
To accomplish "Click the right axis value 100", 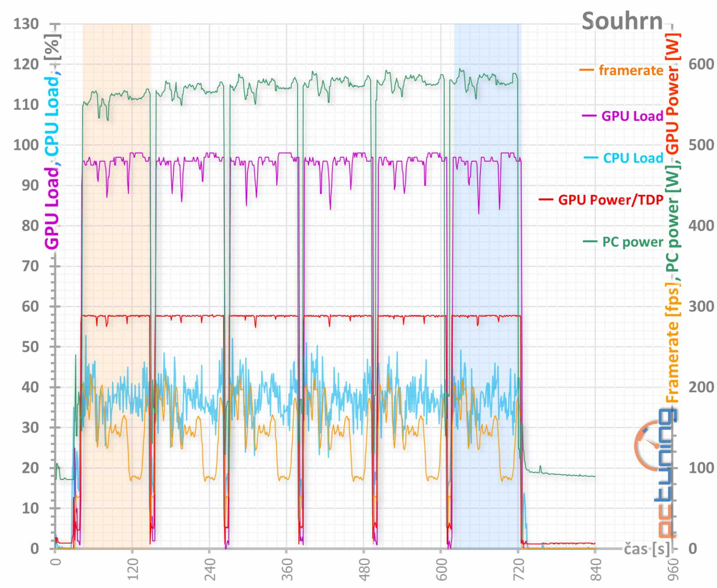I will point(701,468).
